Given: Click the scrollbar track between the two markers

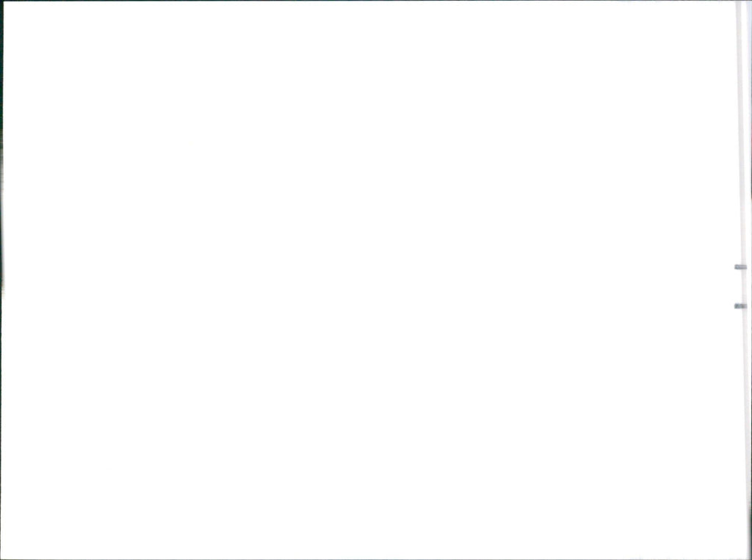Looking at the screenshot, I should pyautogui.click(x=742, y=287).
